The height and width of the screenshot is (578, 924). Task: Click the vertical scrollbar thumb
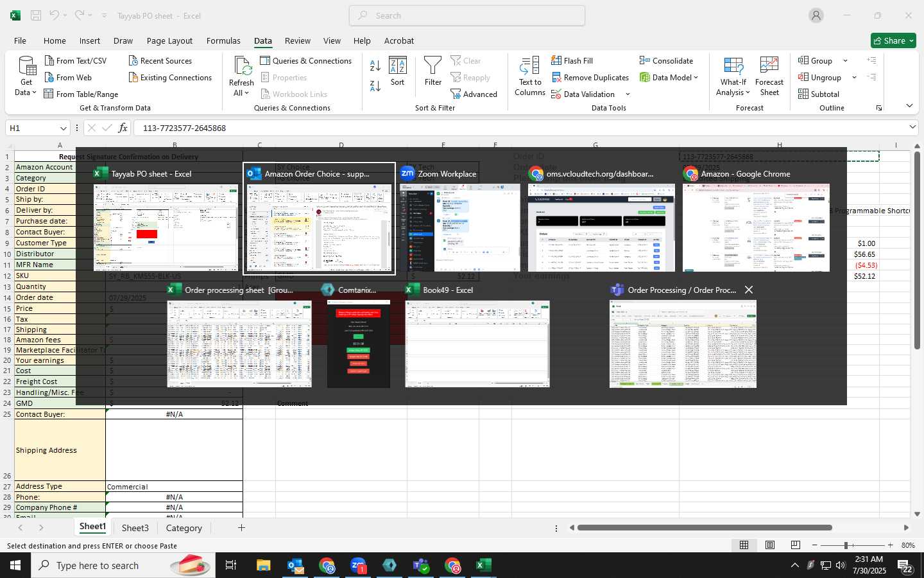tap(917, 250)
